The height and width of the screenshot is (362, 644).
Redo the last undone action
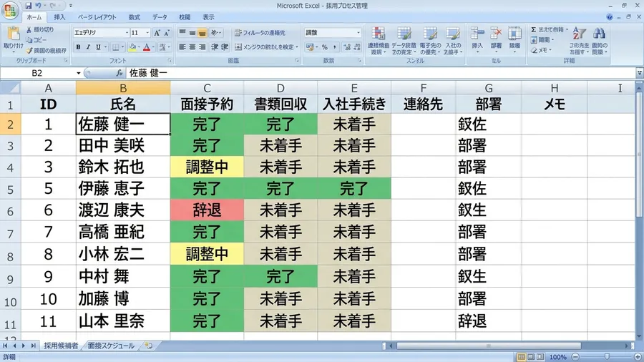[x=54, y=6]
